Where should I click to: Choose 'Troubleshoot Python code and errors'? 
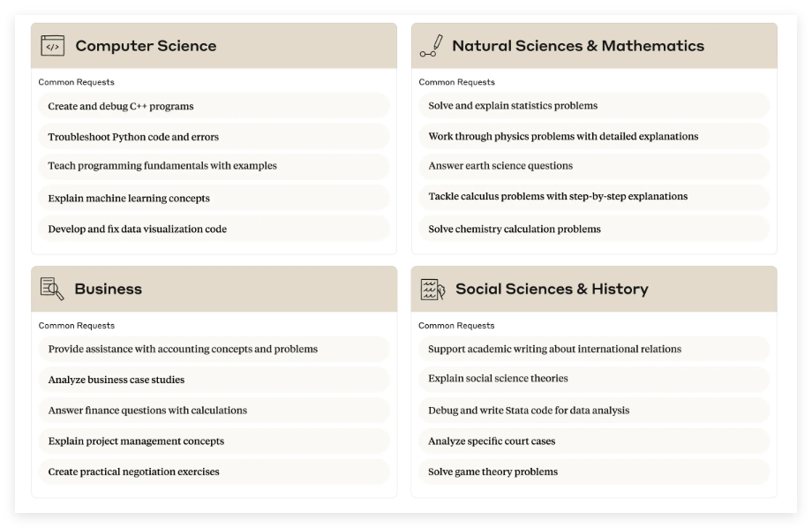pos(133,137)
